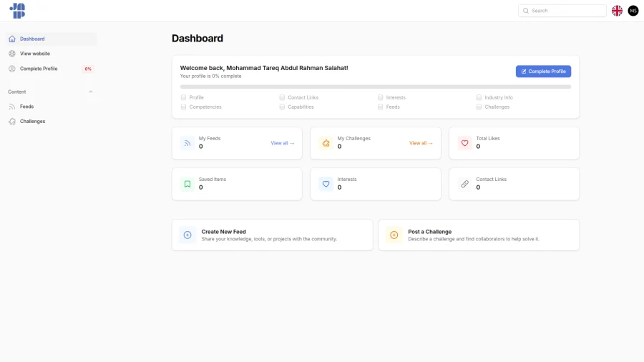This screenshot has height=362, width=644.
Task: Click the profile completion progress bar
Action: click(x=376, y=87)
